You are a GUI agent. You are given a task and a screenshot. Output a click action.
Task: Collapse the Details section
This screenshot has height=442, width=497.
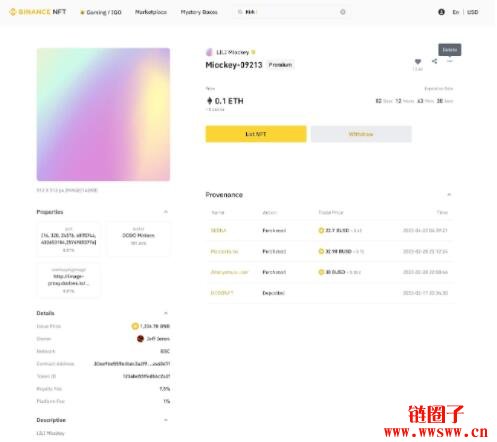[x=166, y=313]
